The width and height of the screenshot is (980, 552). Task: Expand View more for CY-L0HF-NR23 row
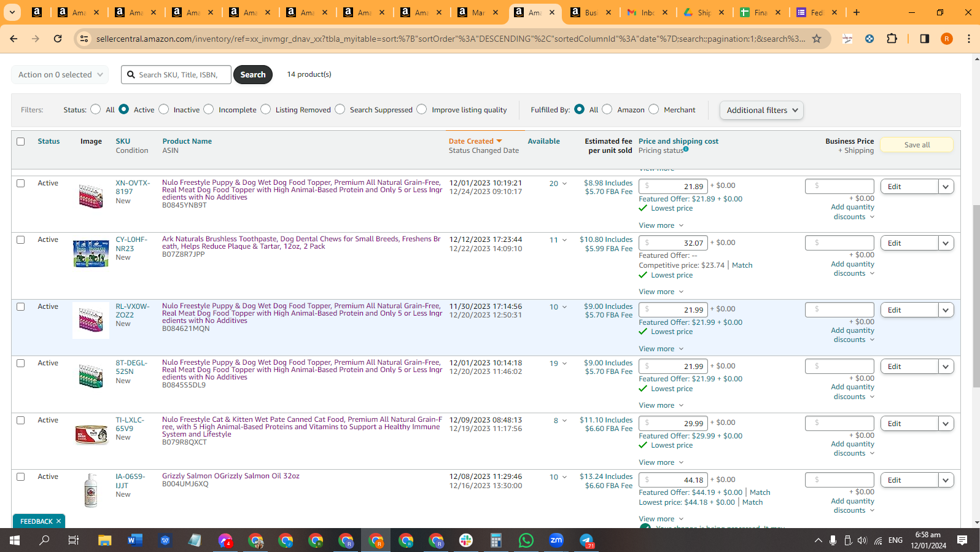point(661,292)
